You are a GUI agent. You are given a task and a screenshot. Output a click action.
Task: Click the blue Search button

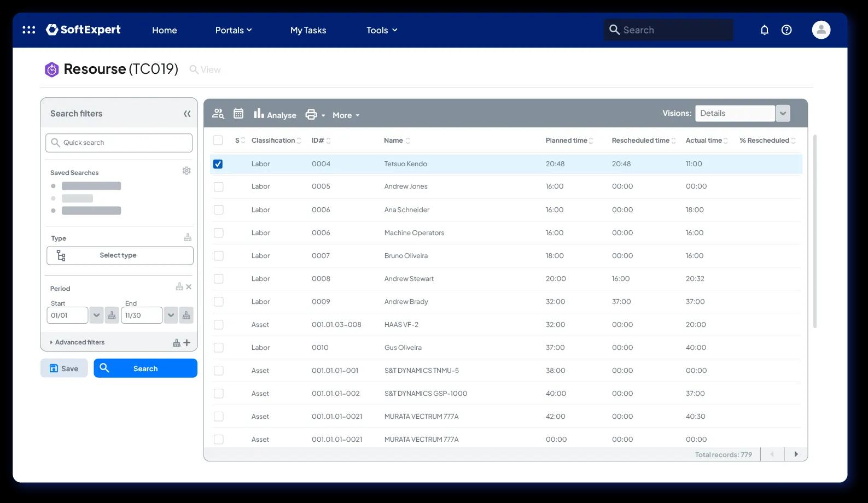(145, 368)
